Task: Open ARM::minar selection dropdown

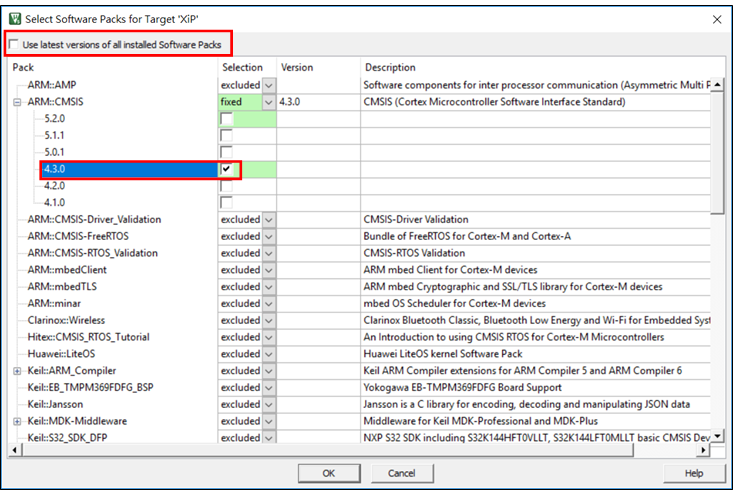Action: pyautogui.click(x=269, y=304)
